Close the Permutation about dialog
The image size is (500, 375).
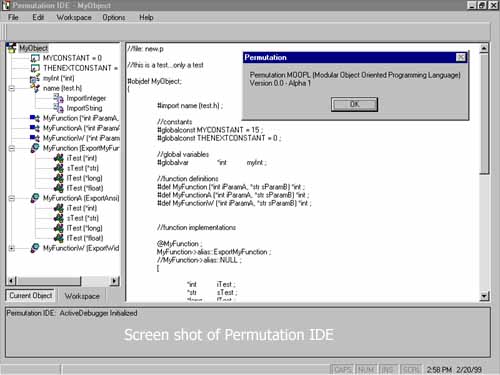pyautogui.click(x=461, y=57)
